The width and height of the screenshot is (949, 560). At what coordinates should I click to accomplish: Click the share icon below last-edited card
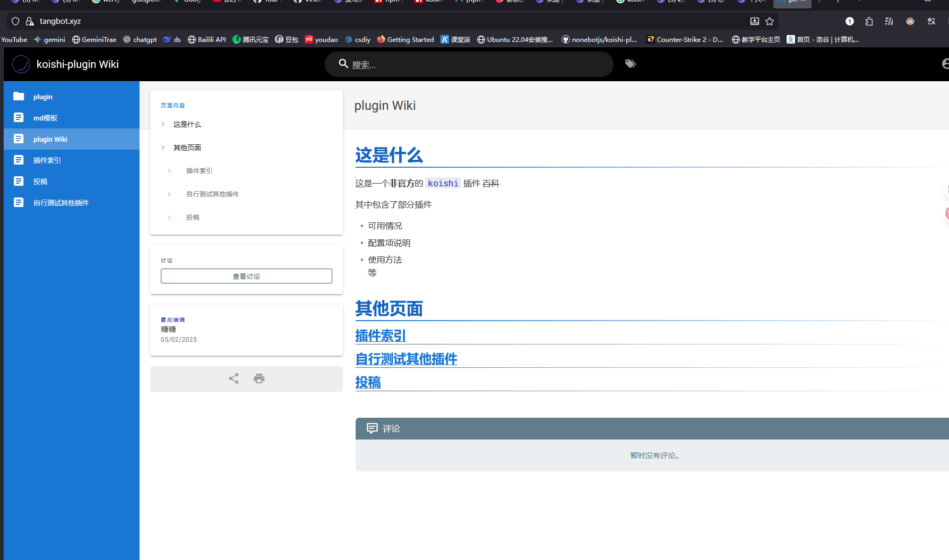tap(234, 378)
